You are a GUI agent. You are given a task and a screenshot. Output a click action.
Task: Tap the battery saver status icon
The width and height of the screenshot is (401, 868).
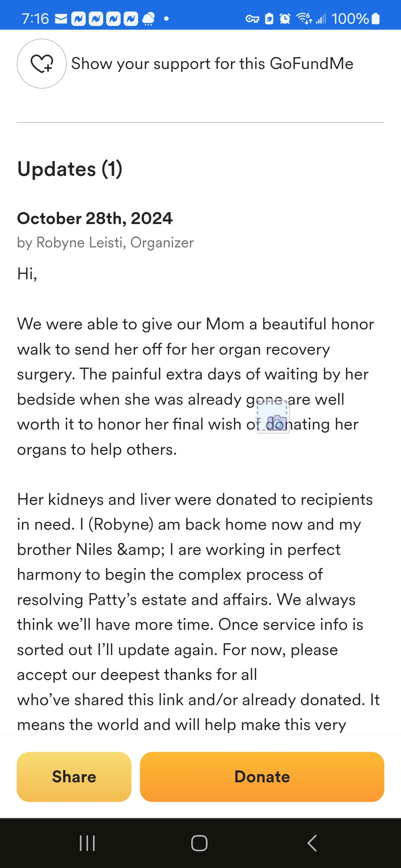tap(269, 19)
